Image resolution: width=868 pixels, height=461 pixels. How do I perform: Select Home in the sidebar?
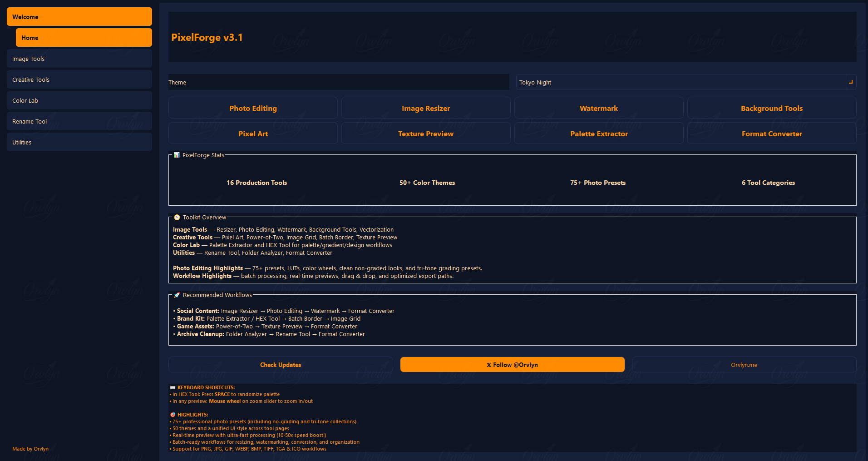tap(84, 38)
